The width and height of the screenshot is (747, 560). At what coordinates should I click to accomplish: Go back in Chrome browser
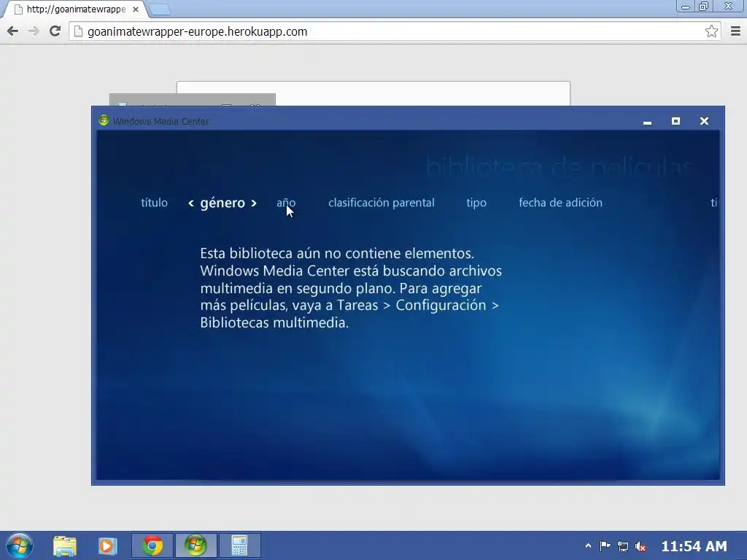13,31
